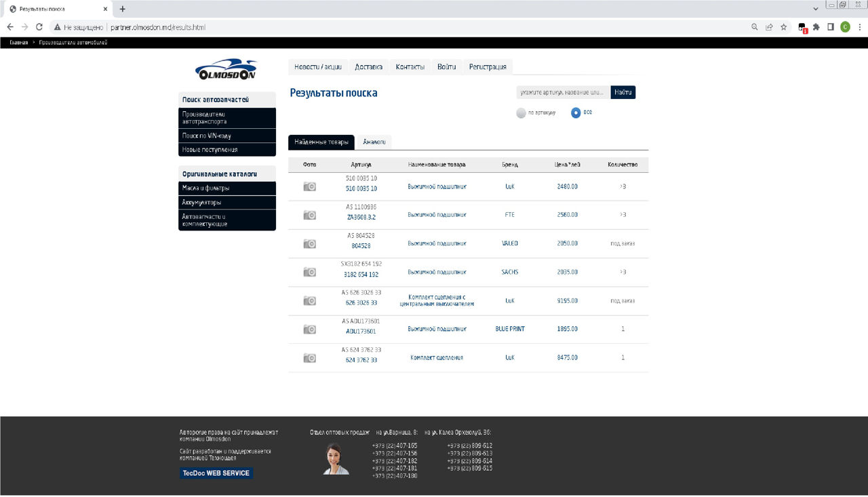Viewport: 868px width, 497px height.
Task: Open photo icon for article 626 3026 33
Action: pos(309,300)
